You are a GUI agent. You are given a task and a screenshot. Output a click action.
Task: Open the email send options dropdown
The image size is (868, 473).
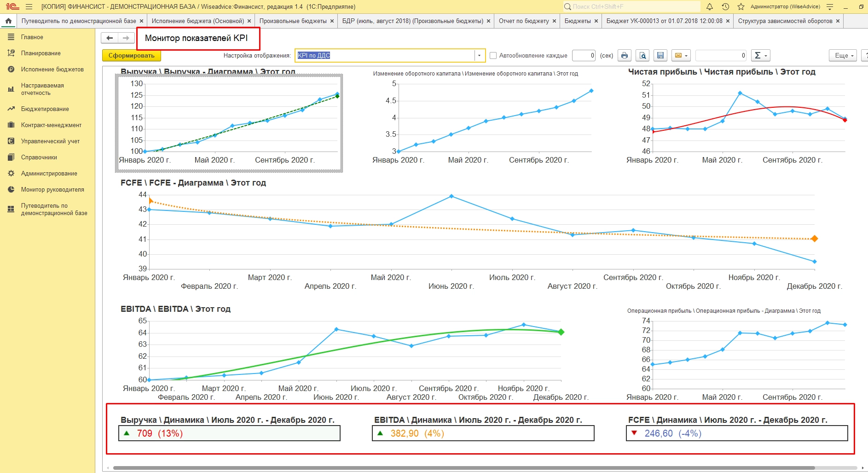(x=681, y=56)
